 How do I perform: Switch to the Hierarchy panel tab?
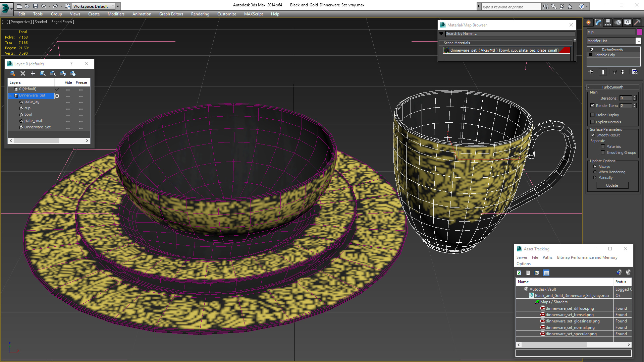pos(608,22)
